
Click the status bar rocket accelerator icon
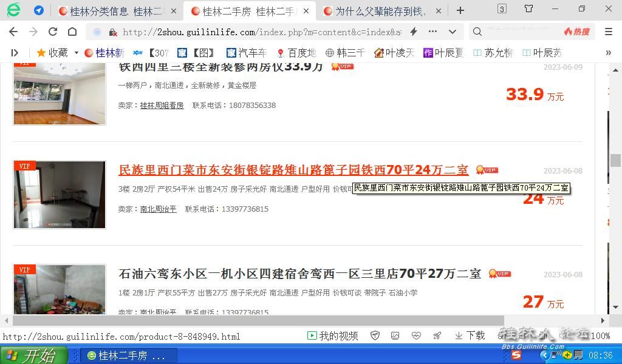(437, 336)
